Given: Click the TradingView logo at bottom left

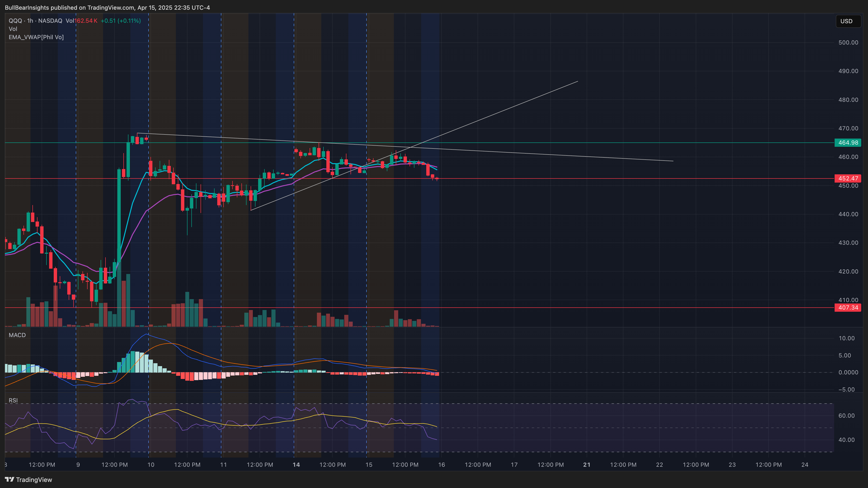Looking at the screenshot, I should tap(28, 480).
